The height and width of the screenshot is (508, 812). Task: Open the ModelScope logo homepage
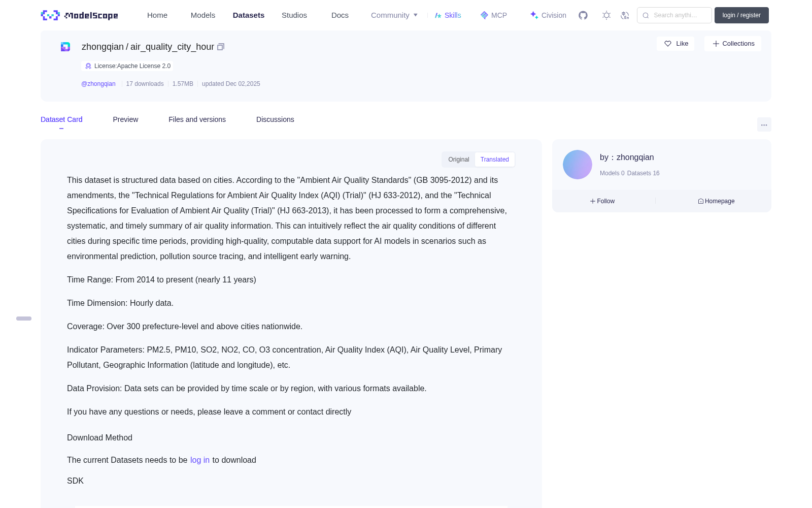79,15
